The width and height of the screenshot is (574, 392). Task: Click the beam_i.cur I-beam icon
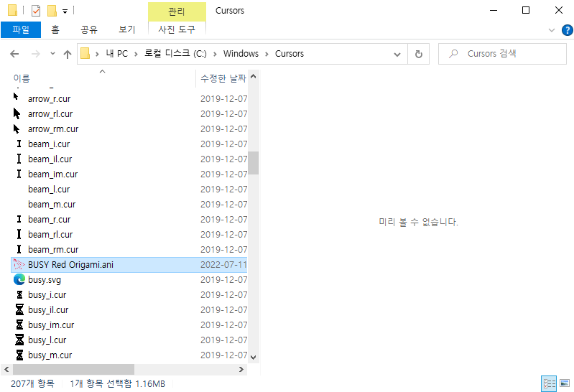point(19,144)
